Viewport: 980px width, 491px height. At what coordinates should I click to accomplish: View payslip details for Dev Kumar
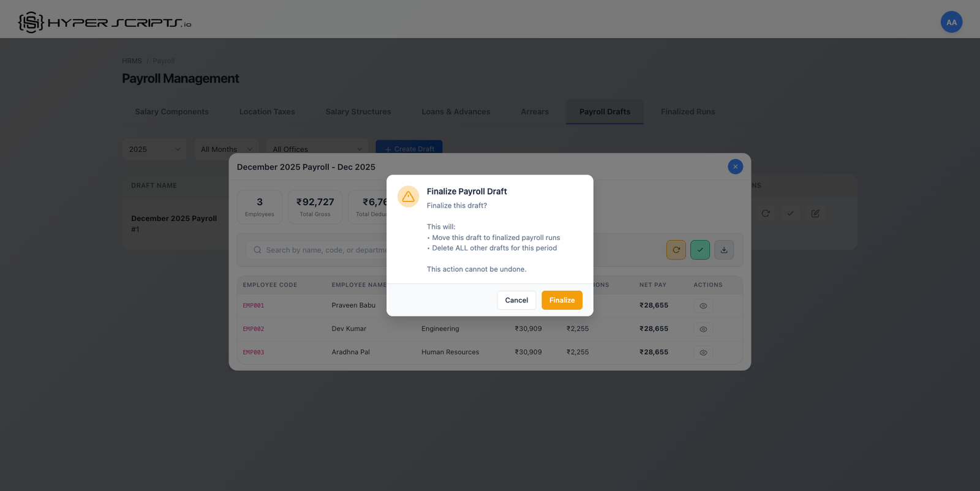(703, 329)
